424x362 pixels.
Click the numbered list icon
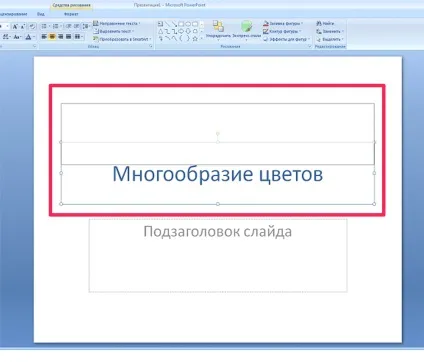pyautogui.click(x=55, y=26)
